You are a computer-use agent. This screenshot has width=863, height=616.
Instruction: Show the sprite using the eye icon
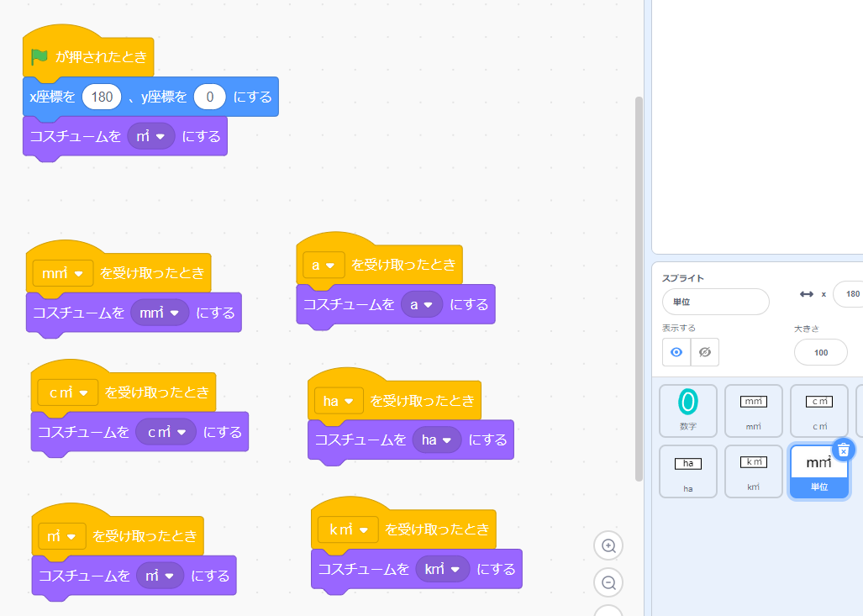pyautogui.click(x=676, y=352)
